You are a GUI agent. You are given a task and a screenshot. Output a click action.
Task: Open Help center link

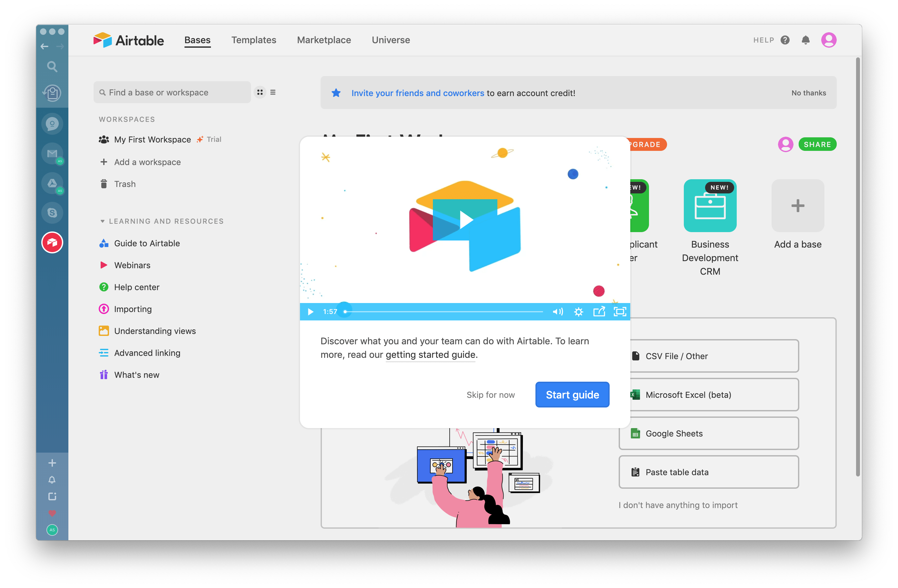click(x=136, y=288)
